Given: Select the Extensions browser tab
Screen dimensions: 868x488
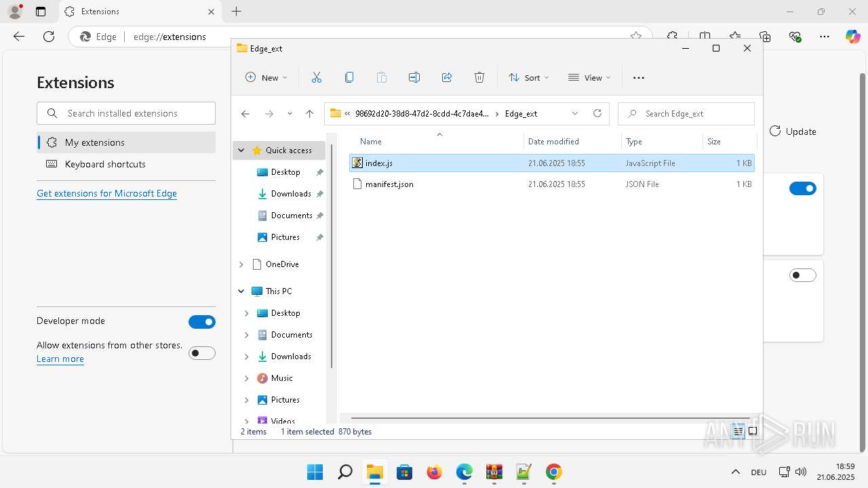Looking at the screenshot, I should pos(142,12).
